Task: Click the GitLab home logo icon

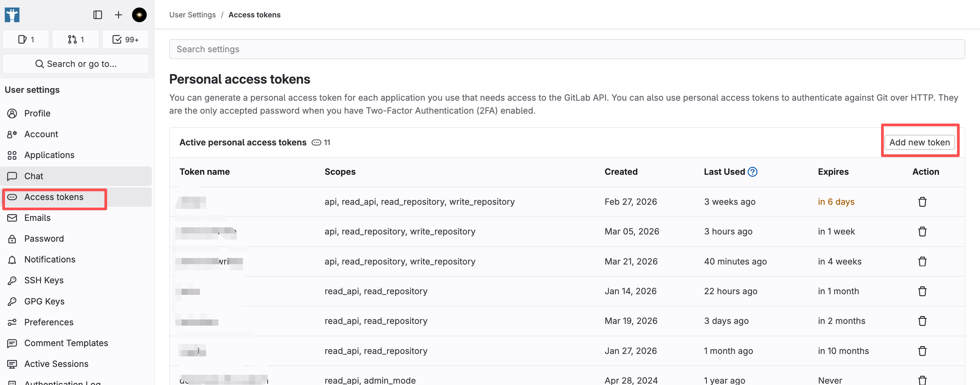Action: pyautogui.click(x=12, y=15)
